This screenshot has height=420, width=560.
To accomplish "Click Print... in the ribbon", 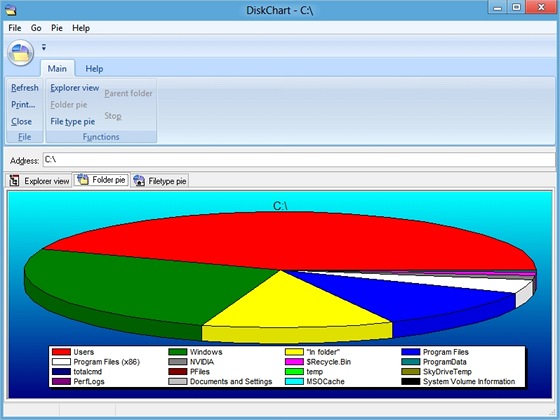I will tap(23, 105).
